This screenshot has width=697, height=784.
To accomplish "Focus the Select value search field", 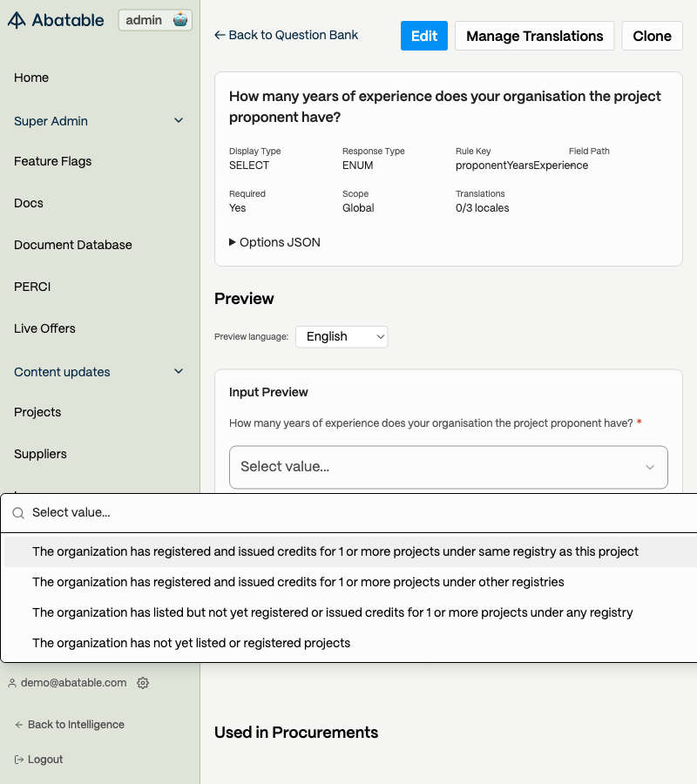I will [348, 513].
